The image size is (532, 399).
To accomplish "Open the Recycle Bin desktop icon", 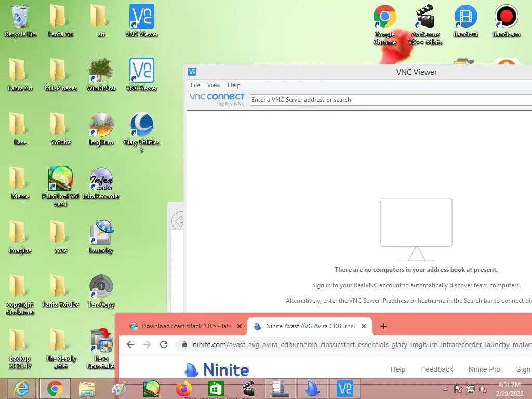I will point(20,21).
